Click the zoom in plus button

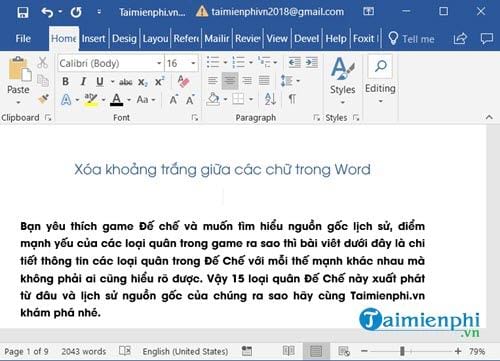pyautogui.click(x=458, y=351)
